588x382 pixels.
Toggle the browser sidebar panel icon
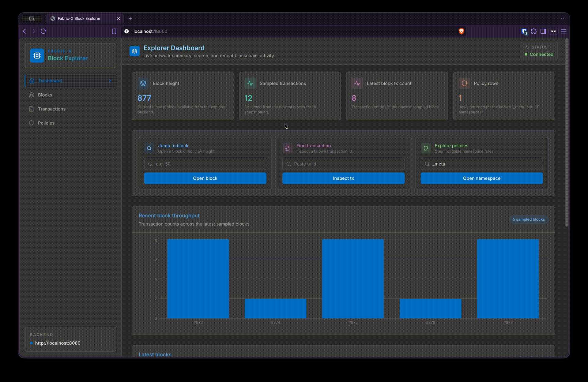click(x=543, y=31)
